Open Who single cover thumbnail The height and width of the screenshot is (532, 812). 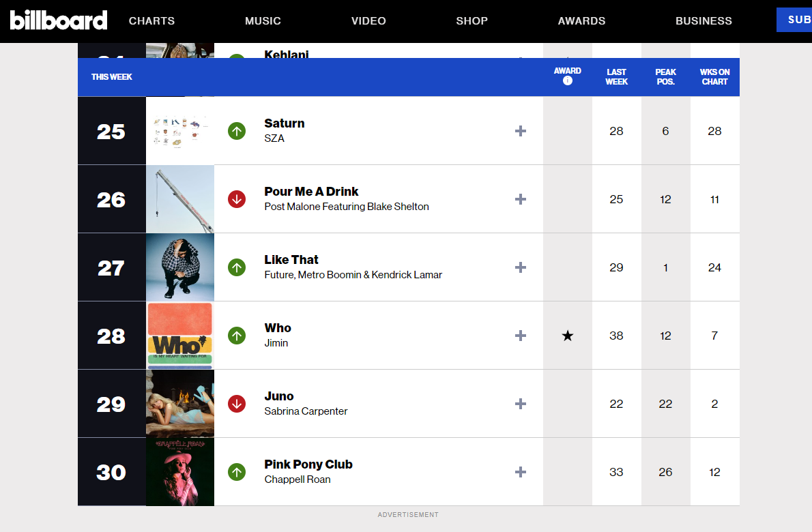click(x=180, y=336)
